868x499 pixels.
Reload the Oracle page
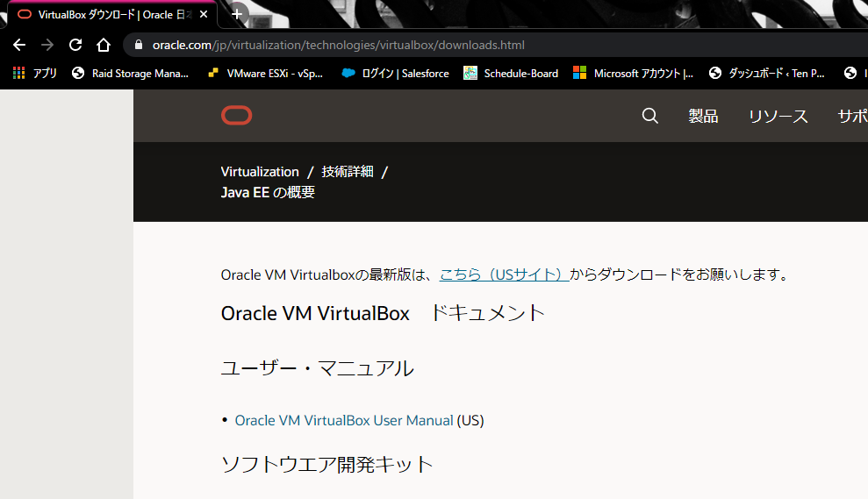[x=75, y=45]
